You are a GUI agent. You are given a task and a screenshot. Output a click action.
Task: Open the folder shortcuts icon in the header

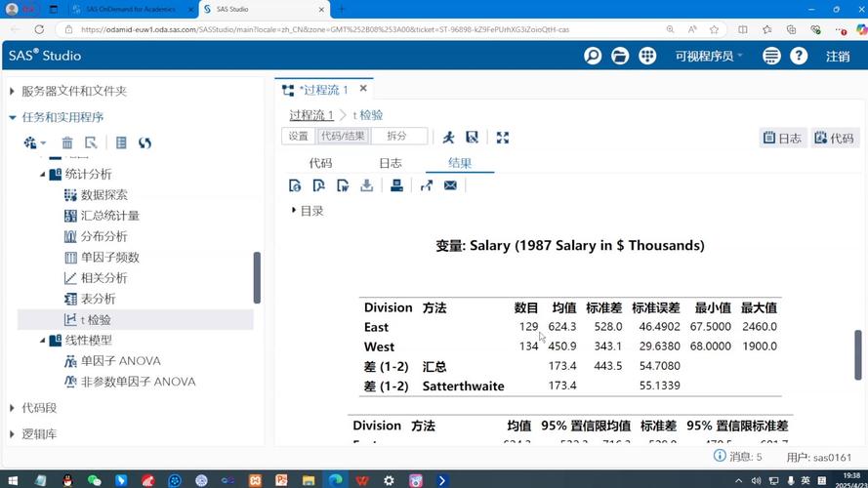[620, 56]
